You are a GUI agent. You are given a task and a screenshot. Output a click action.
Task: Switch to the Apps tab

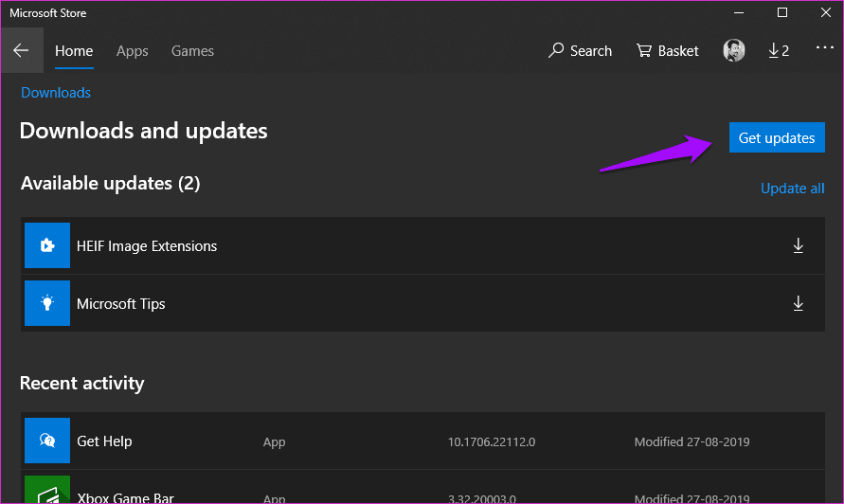click(x=133, y=51)
